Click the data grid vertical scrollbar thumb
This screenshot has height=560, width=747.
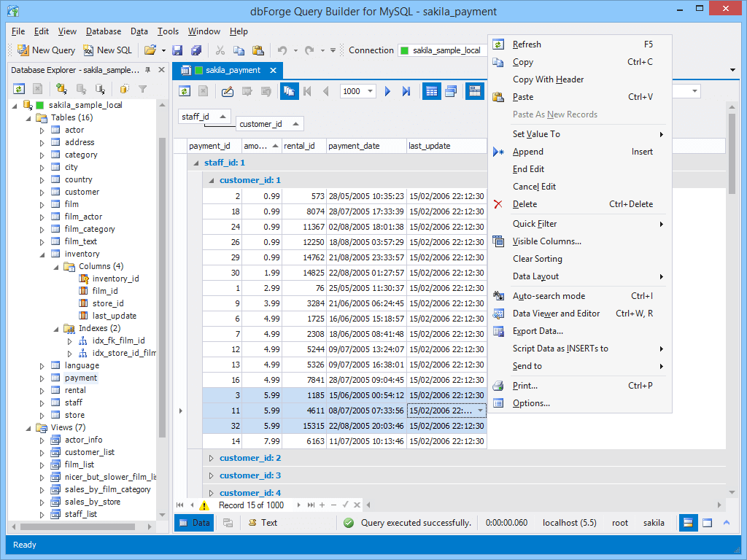click(732, 153)
